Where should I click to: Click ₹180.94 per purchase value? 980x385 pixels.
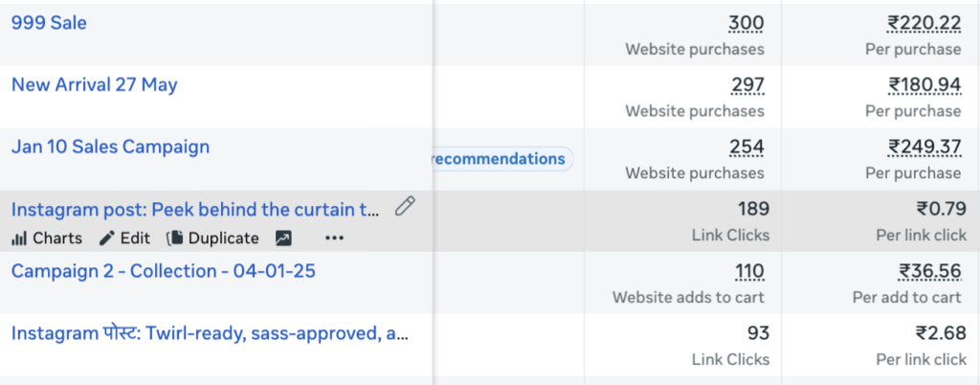tap(924, 85)
